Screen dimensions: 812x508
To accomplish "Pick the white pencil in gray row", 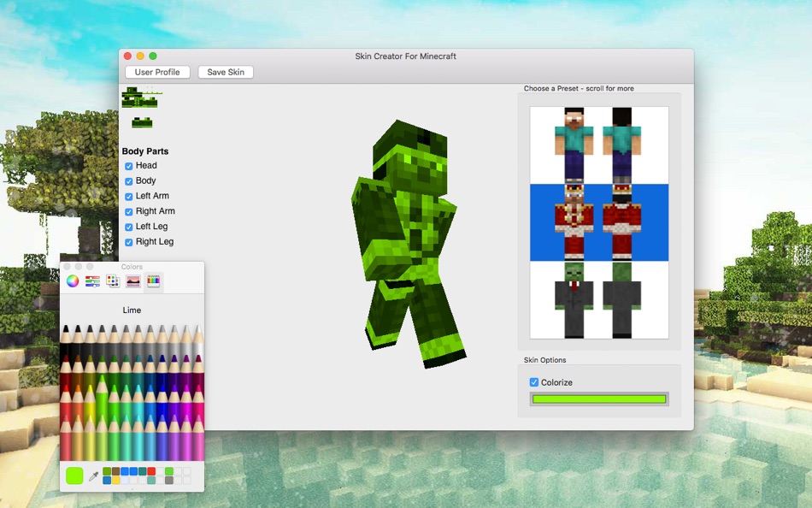I will pyautogui.click(x=198, y=342).
